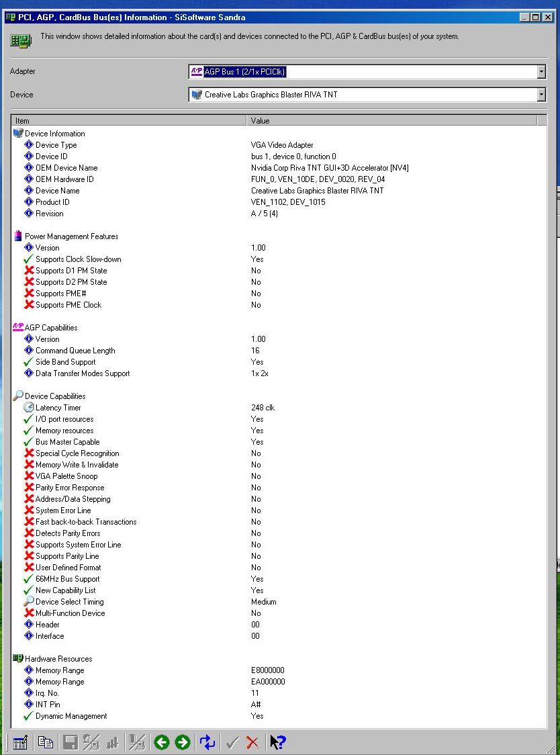This screenshot has height=755, width=560.
Task: Select the New Capability List row
Action: point(279,590)
